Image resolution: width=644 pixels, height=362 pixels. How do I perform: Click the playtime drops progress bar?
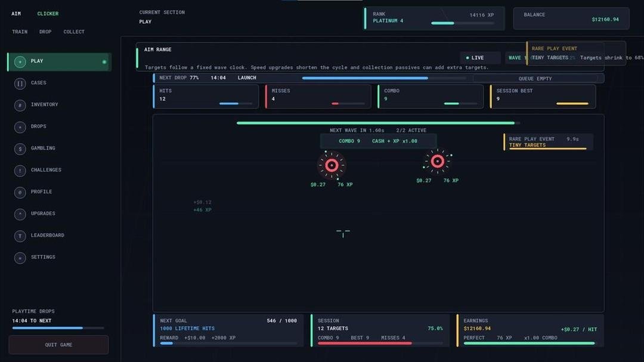click(58, 328)
